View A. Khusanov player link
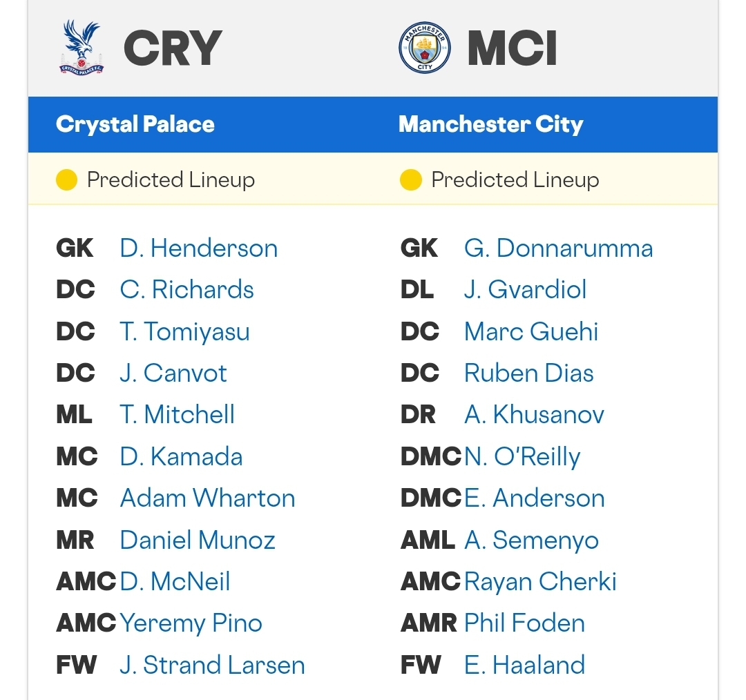Screen dimensions: 746x700 (x=534, y=415)
